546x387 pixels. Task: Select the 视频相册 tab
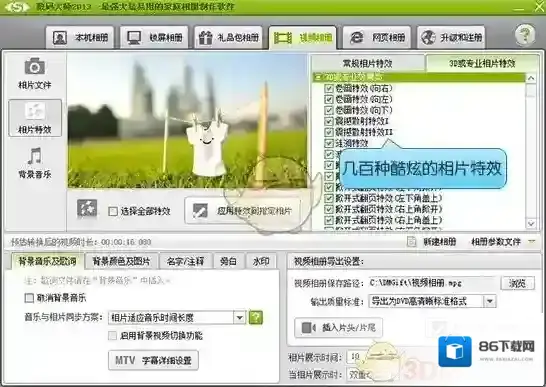tap(303, 37)
